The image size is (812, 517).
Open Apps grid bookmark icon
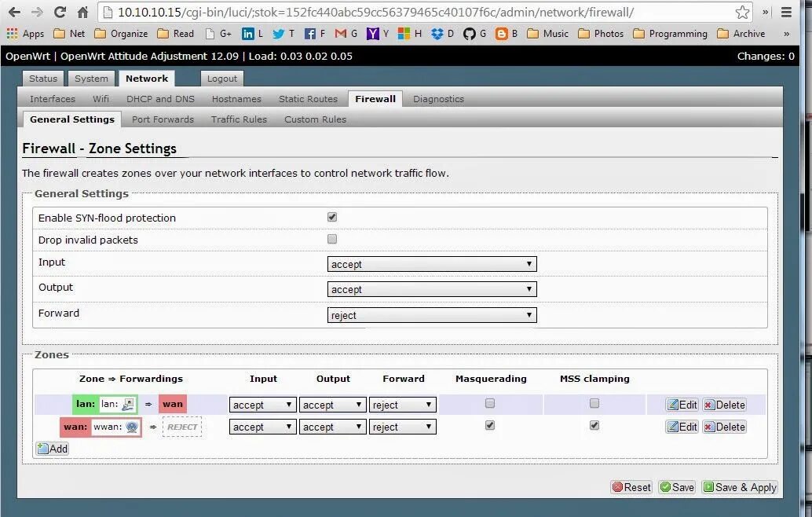pyautogui.click(x=12, y=34)
